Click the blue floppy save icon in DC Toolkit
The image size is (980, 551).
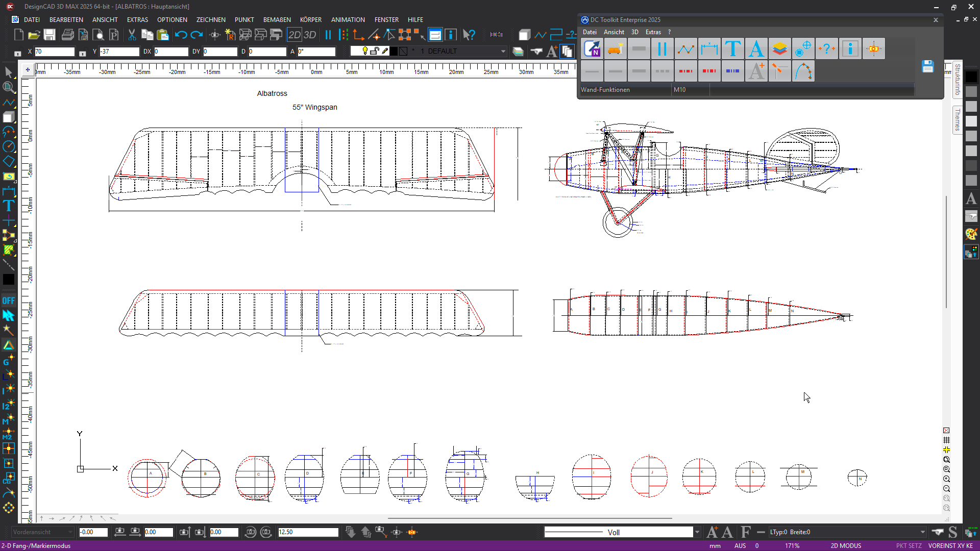click(x=927, y=66)
